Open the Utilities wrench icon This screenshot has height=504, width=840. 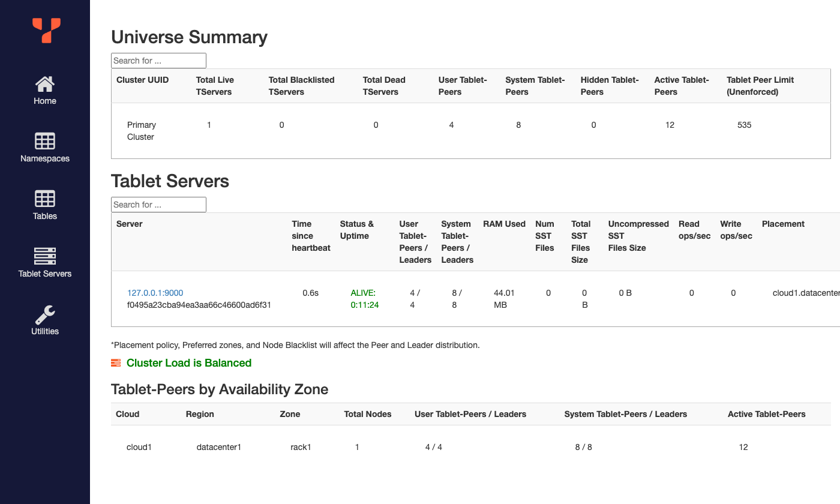point(45,314)
